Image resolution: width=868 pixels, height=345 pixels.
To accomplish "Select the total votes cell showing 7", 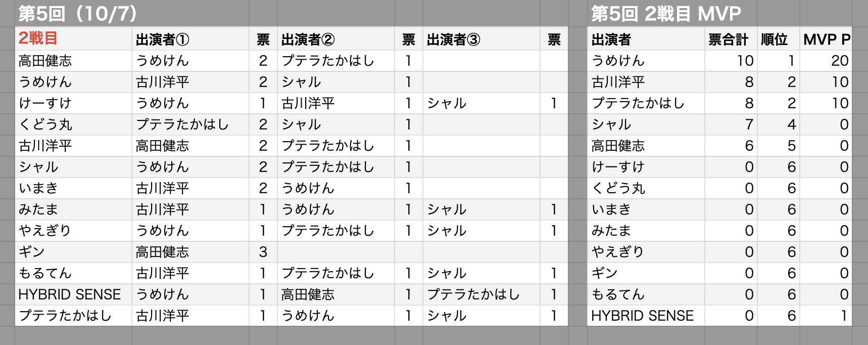I will tap(749, 124).
